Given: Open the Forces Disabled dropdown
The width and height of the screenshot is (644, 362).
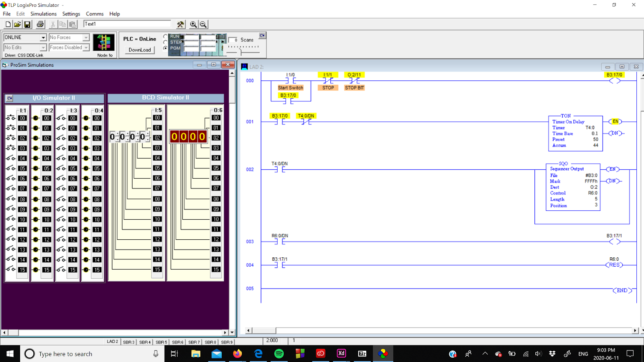Looking at the screenshot, I should click(86, 48).
